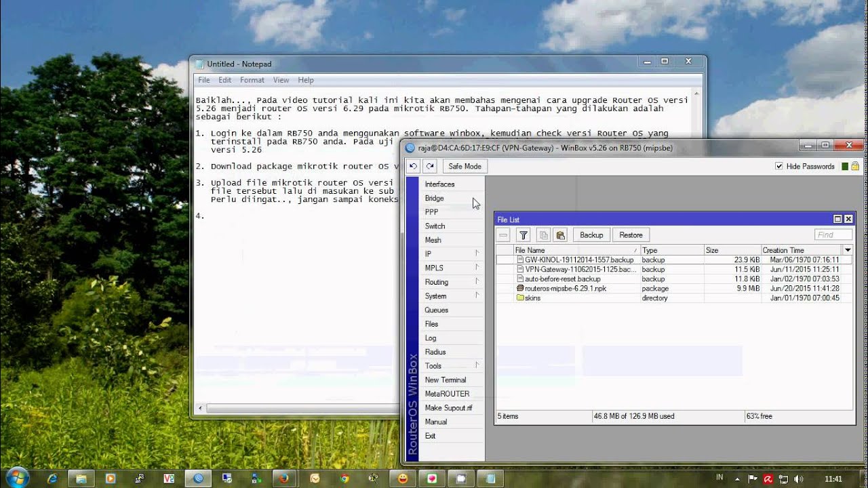Click the red Avira tray icon
The width and height of the screenshot is (868, 488).
coord(768,479)
